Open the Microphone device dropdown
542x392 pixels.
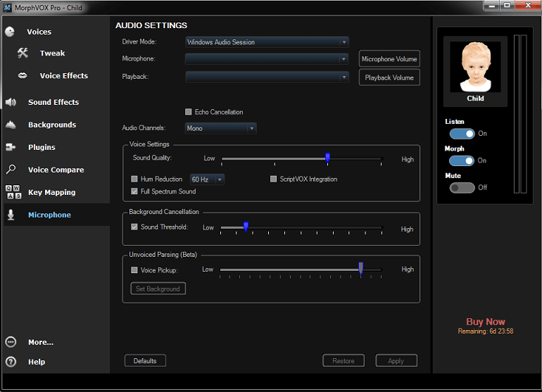[x=267, y=59]
